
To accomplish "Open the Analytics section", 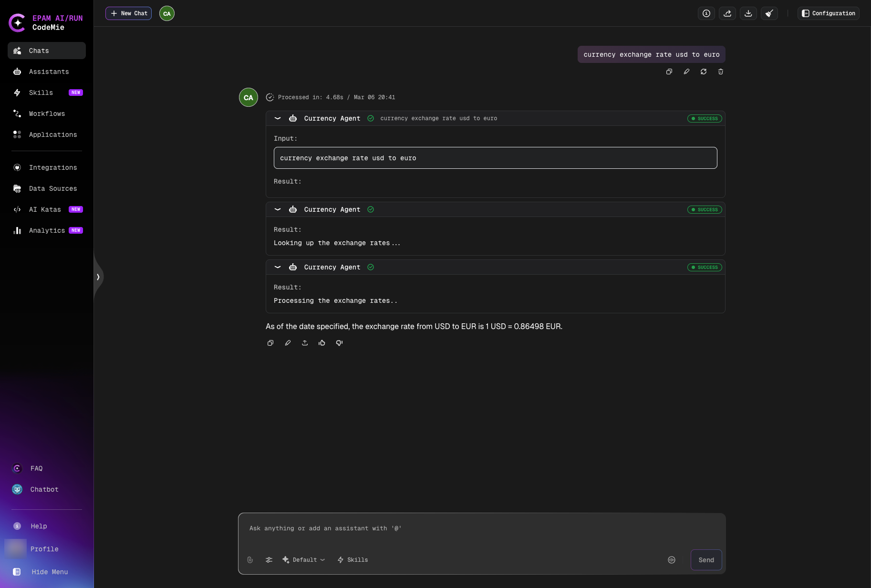I will (47, 230).
